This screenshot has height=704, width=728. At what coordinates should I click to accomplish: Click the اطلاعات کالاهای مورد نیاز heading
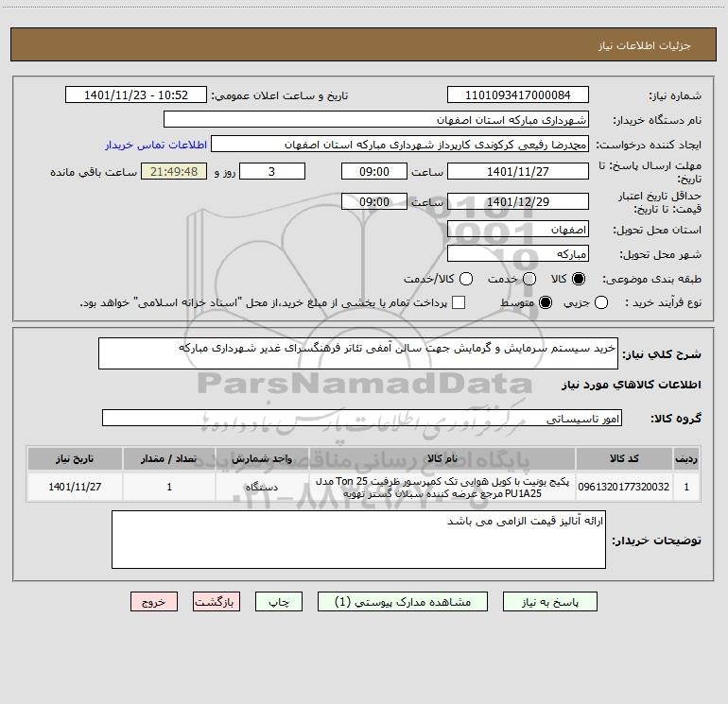pyautogui.click(x=631, y=385)
